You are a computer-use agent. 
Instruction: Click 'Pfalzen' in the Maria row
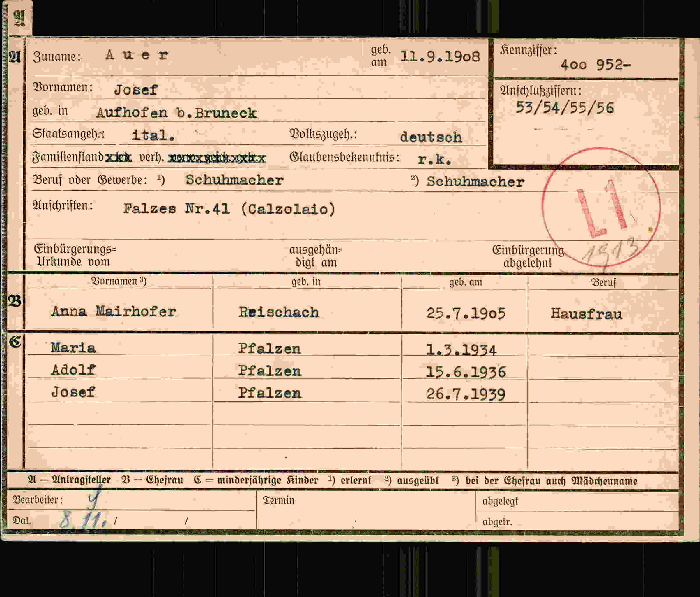coord(269,349)
